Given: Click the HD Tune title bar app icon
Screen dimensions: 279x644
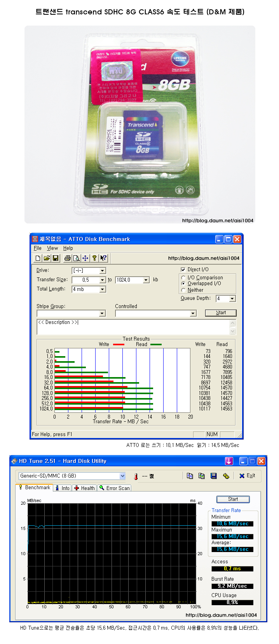Looking at the screenshot, I should click(x=14, y=461).
